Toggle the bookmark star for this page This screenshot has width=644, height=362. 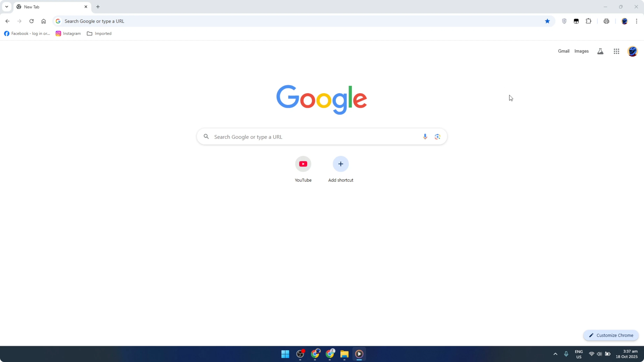coord(548,21)
